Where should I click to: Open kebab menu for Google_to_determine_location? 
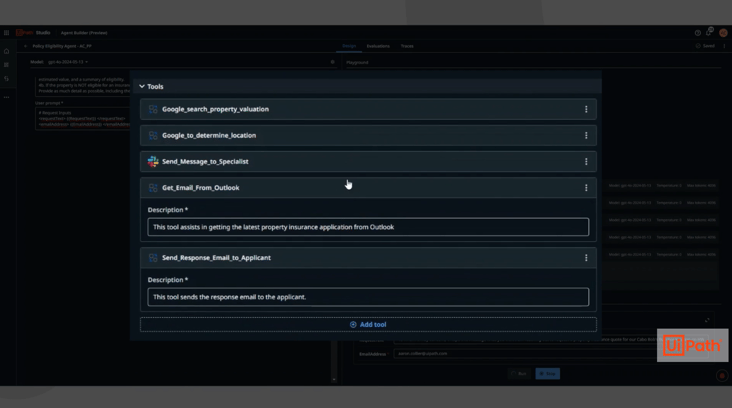(x=586, y=135)
